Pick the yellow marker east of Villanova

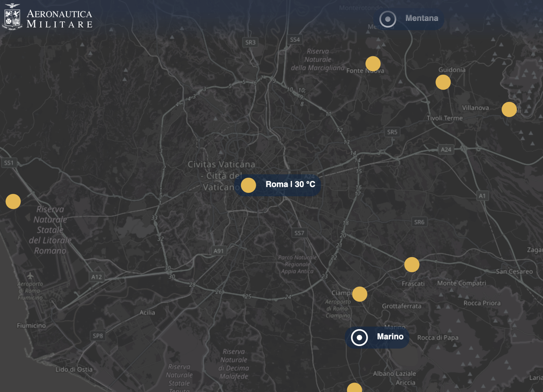pos(509,109)
